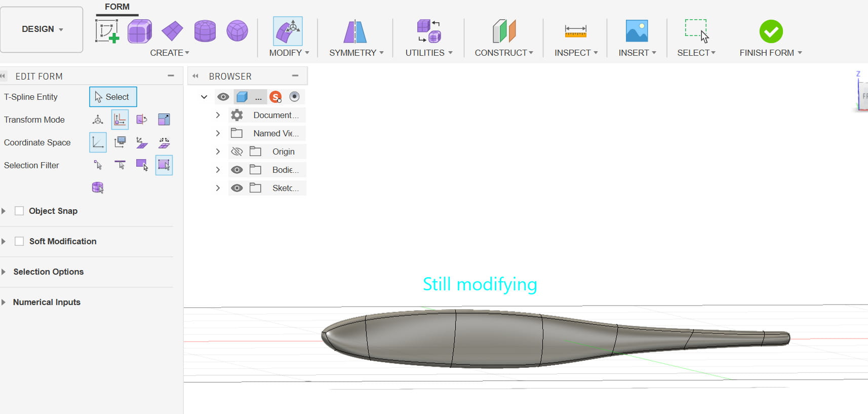Open the CONSTRUCT menu

[x=504, y=53]
